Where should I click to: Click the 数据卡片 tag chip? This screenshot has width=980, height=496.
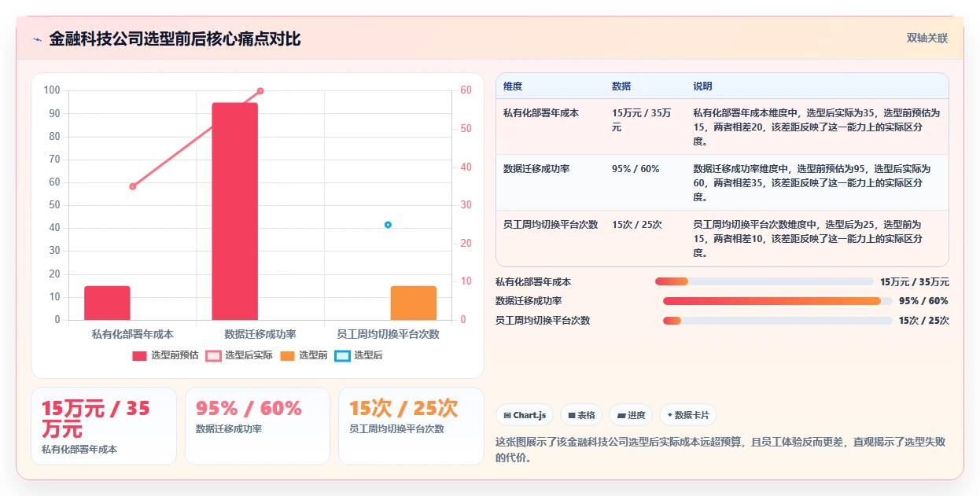coord(687,415)
